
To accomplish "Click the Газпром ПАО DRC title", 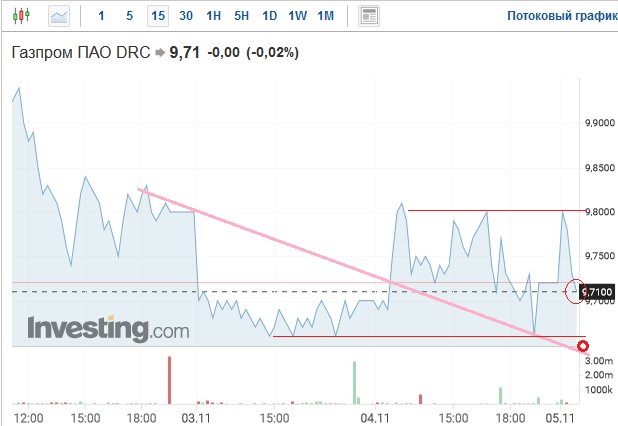I will (81, 52).
